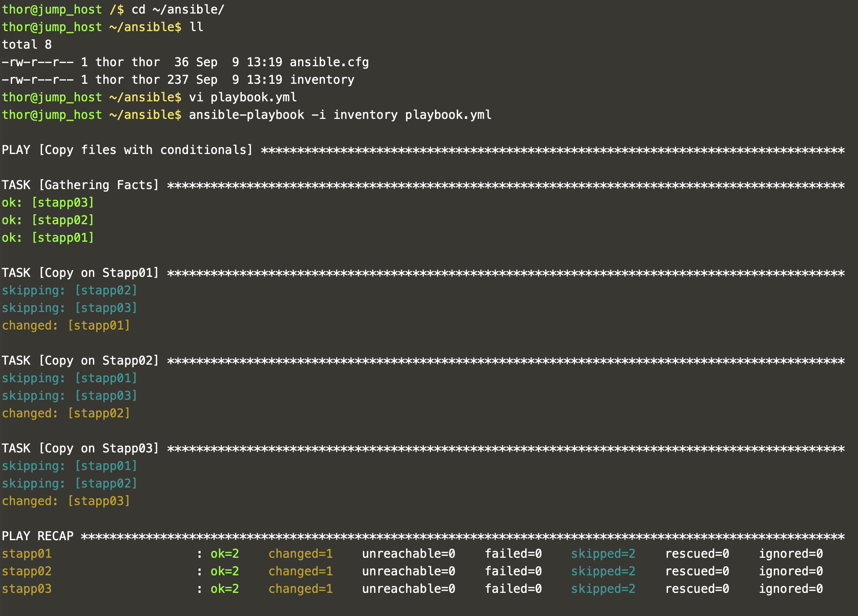Click the PLAY Copy files with conditionals header
This screenshot has width=858, height=616.
point(127,150)
